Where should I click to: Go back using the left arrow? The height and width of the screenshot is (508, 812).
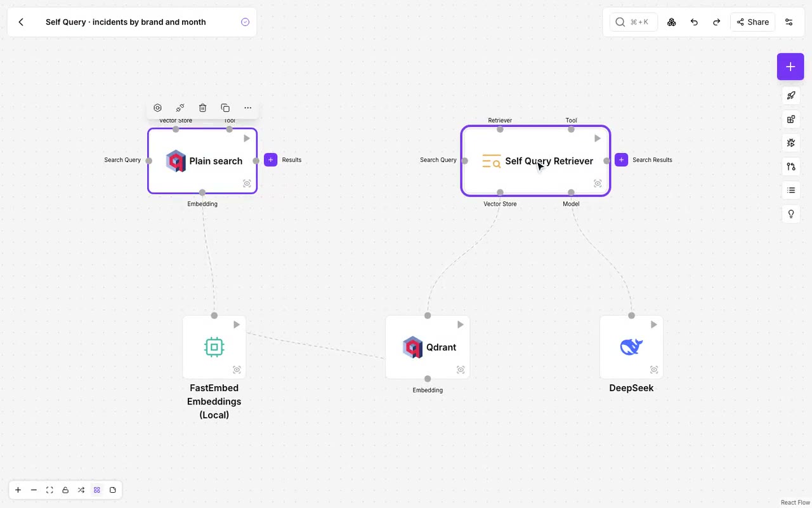21,22
